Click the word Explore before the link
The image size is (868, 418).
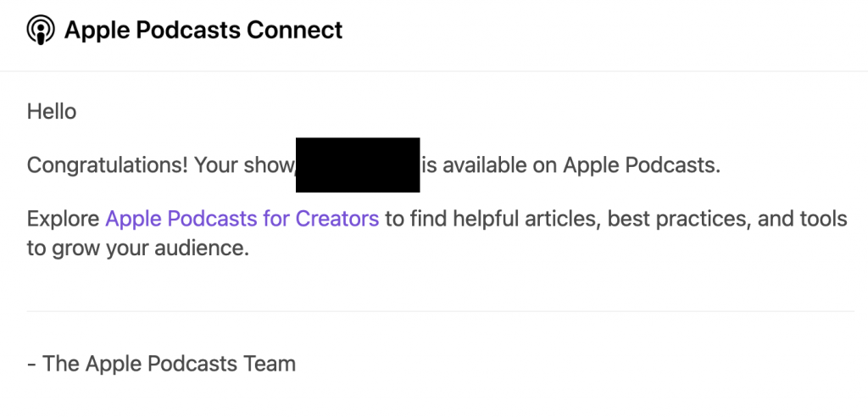point(63,219)
